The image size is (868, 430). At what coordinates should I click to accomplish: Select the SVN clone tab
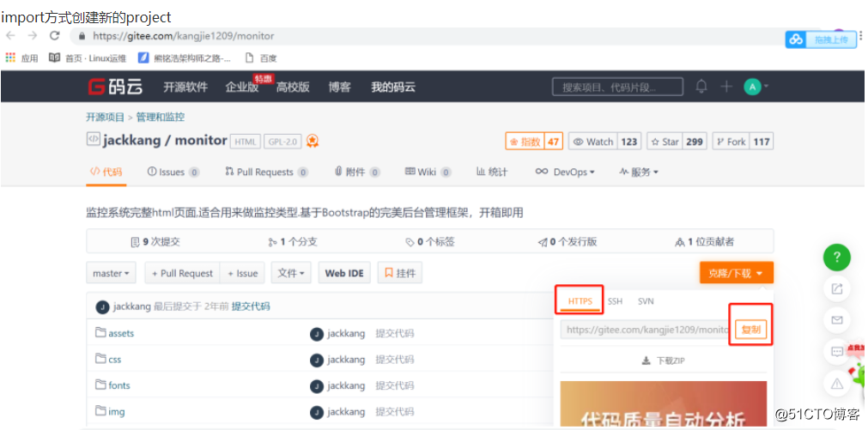click(x=646, y=301)
